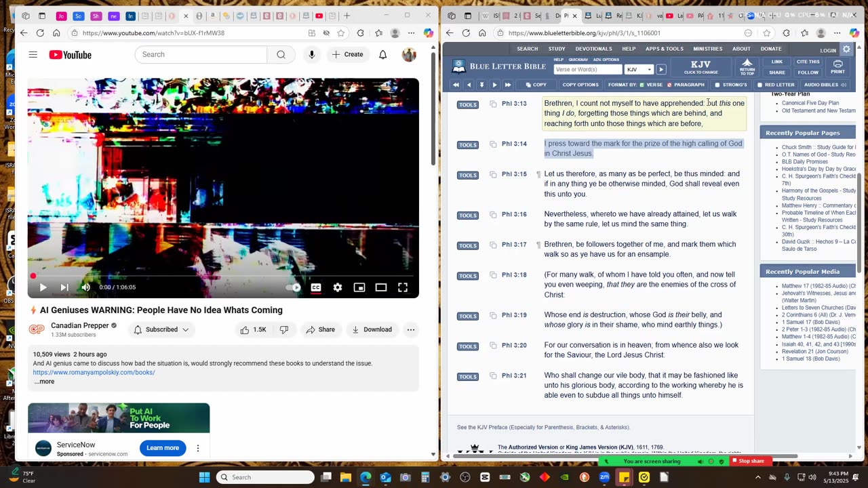Select VERSE format option
This screenshot has width=868, height=488.
[651, 85]
